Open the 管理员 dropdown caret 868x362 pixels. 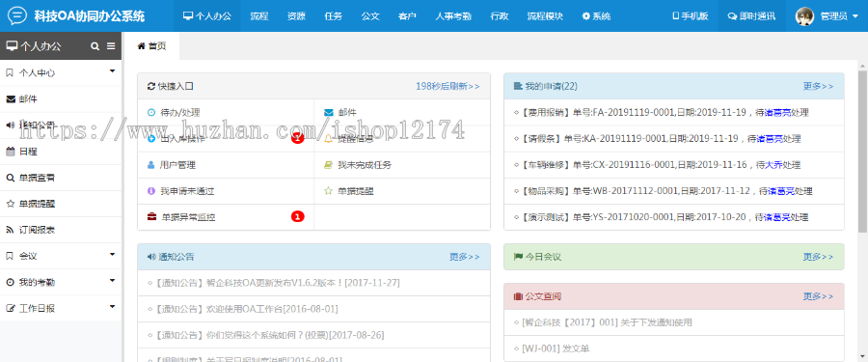coord(855,16)
